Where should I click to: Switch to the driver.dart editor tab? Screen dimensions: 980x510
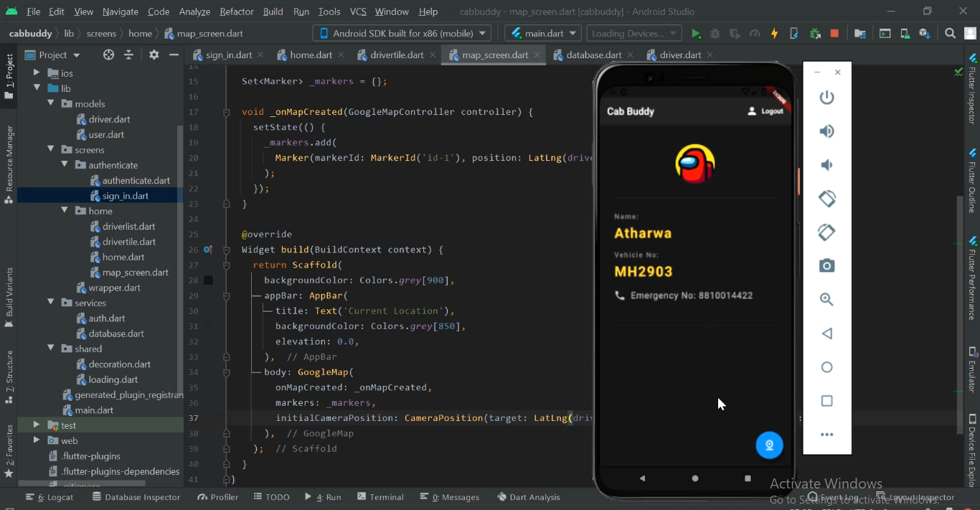(679, 55)
